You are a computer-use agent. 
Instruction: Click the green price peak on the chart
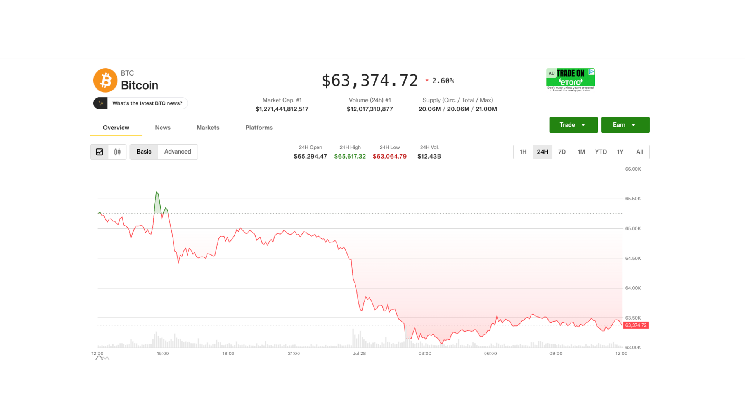tap(157, 193)
